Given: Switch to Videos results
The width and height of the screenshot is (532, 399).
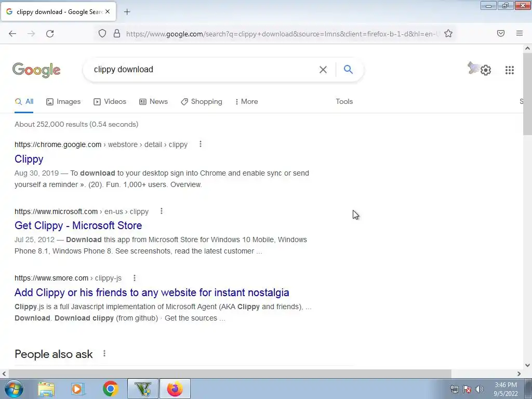Looking at the screenshot, I should tap(110, 101).
